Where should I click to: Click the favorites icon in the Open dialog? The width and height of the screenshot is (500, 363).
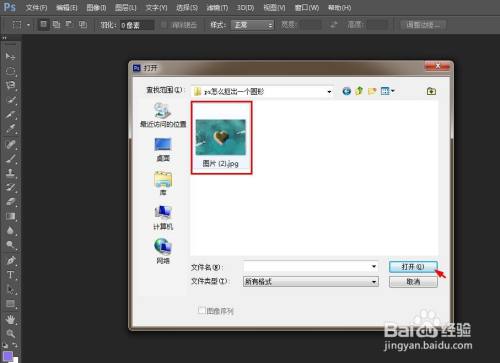coord(431,91)
